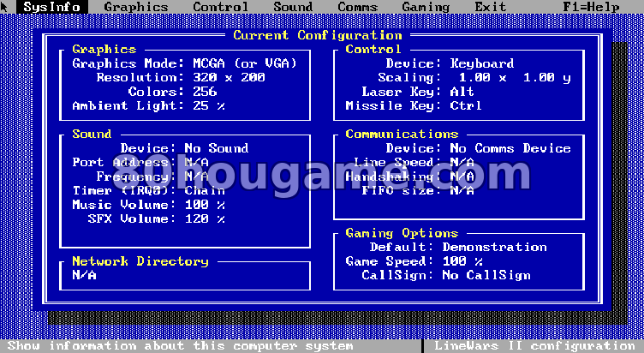This screenshot has height=353, width=644.
Task: Open the Comms menu
Action: coord(357,7)
